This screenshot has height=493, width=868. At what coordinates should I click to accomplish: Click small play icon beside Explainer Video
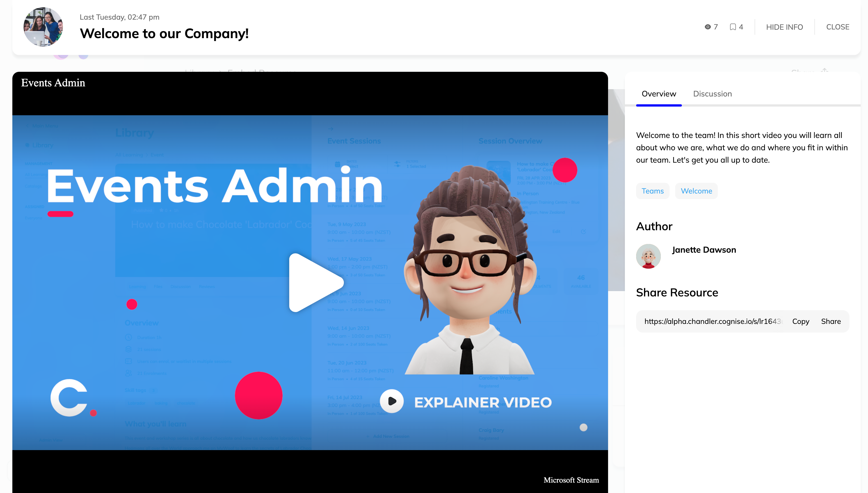point(391,401)
